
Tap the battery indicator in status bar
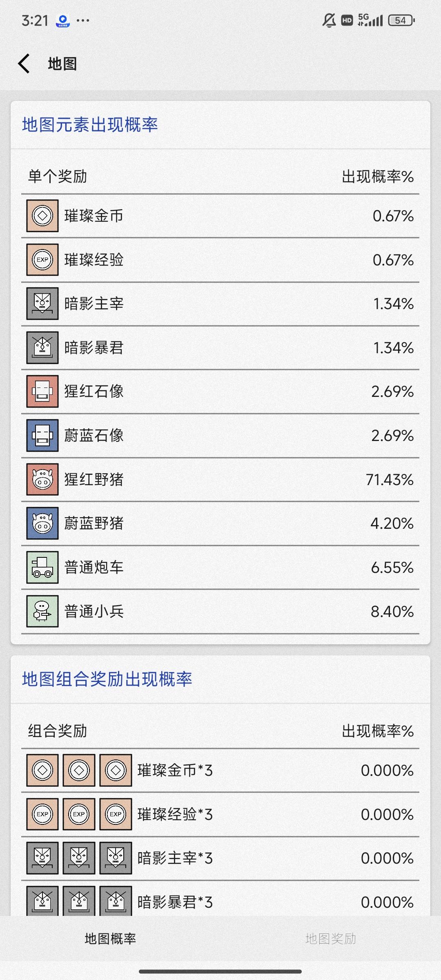[401, 20]
